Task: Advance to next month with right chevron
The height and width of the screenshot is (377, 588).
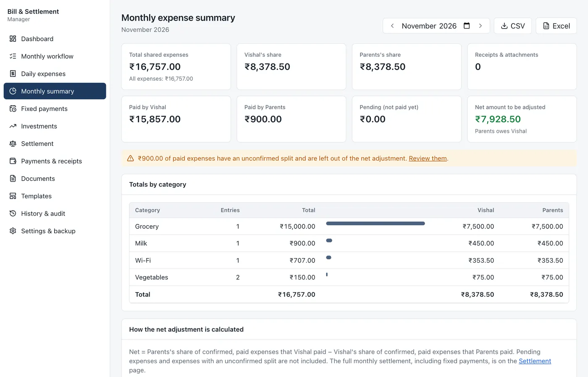Action: pos(480,26)
